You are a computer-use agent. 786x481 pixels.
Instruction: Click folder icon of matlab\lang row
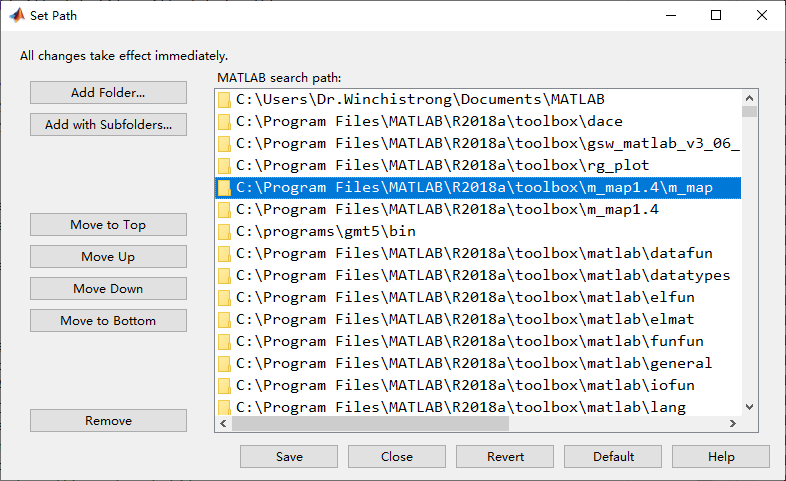pyautogui.click(x=224, y=407)
